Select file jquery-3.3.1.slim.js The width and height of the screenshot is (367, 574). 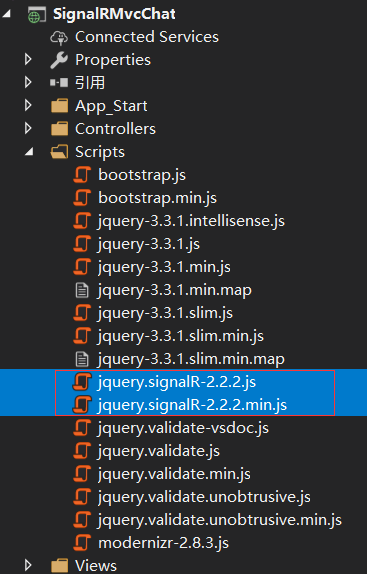click(x=165, y=314)
